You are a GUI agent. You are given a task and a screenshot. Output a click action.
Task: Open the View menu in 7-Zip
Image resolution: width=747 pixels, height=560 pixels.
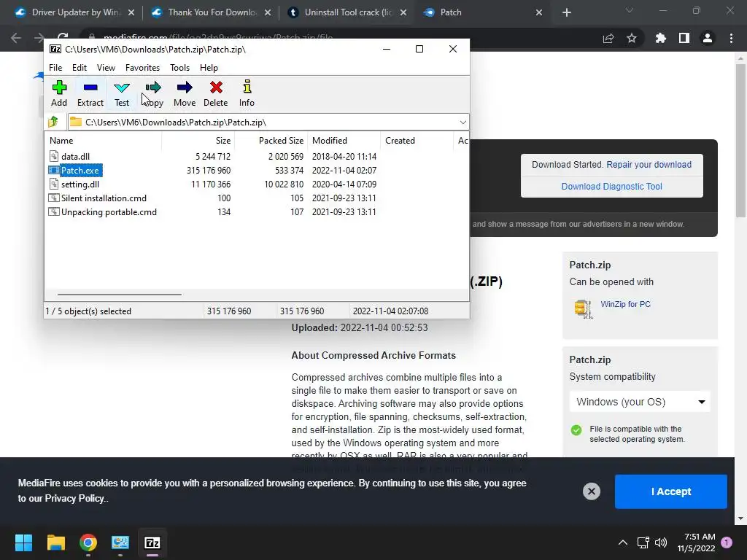pos(106,68)
